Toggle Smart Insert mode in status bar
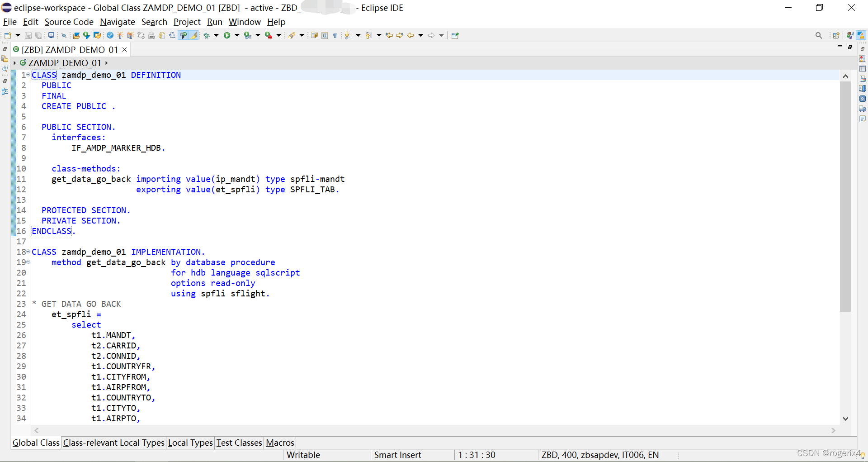 click(397, 455)
